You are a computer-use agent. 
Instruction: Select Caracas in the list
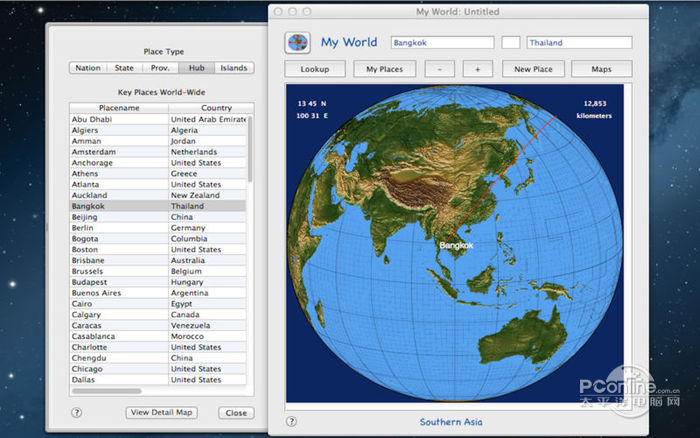[x=158, y=325]
